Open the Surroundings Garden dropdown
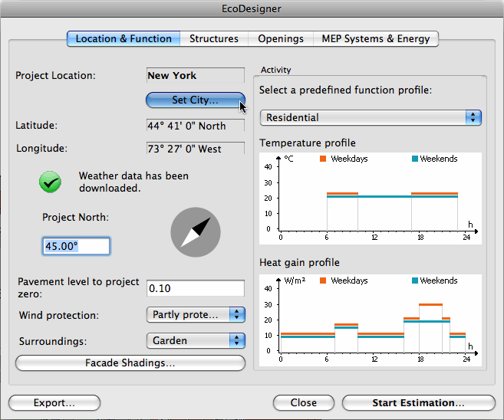 (x=196, y=341)
